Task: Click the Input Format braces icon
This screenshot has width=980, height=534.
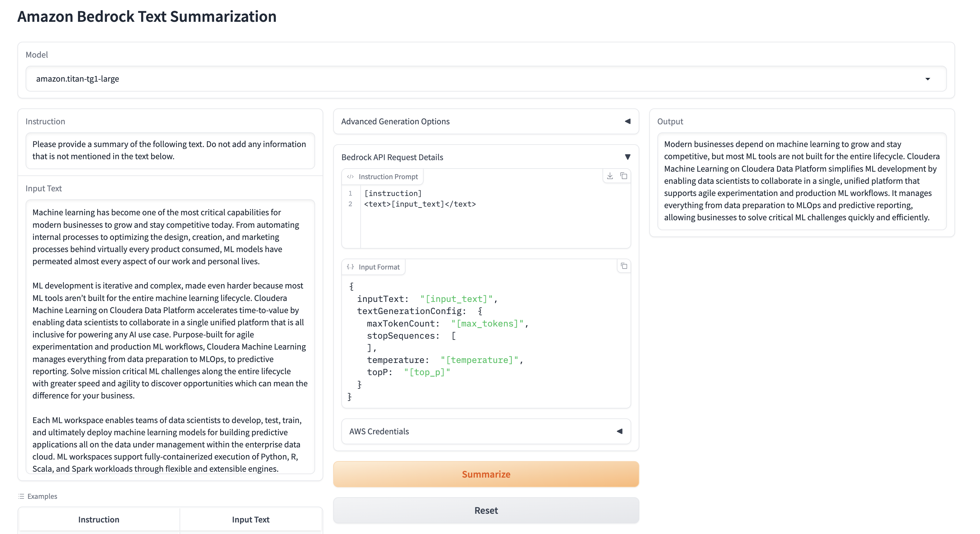Action: coord(350,267)
